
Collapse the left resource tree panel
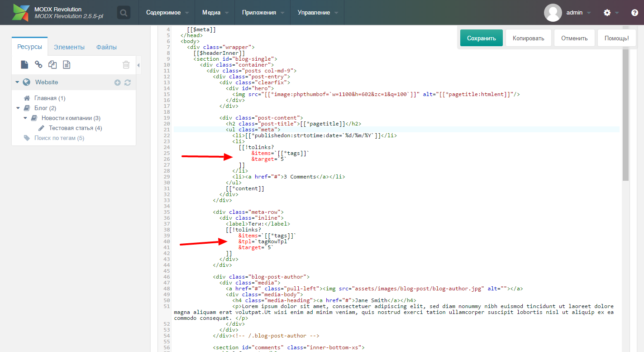(138, 65)
